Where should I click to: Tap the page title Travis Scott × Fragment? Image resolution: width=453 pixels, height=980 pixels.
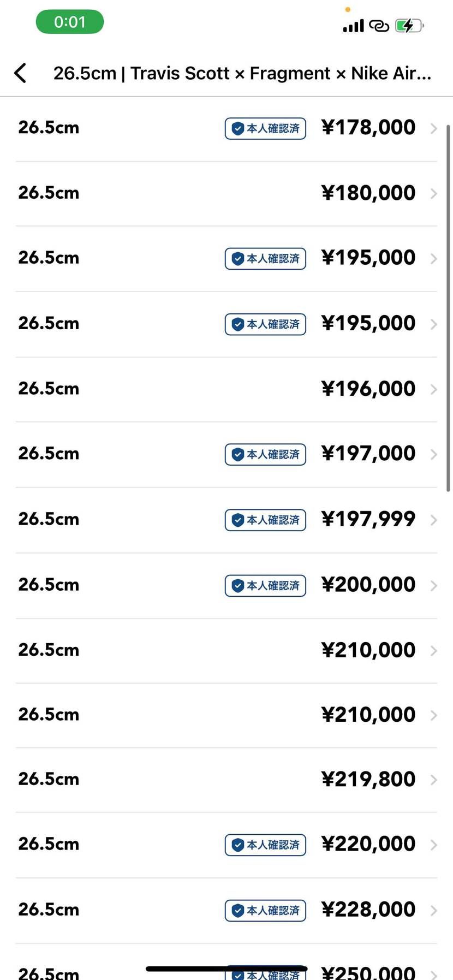click(230, 73)
